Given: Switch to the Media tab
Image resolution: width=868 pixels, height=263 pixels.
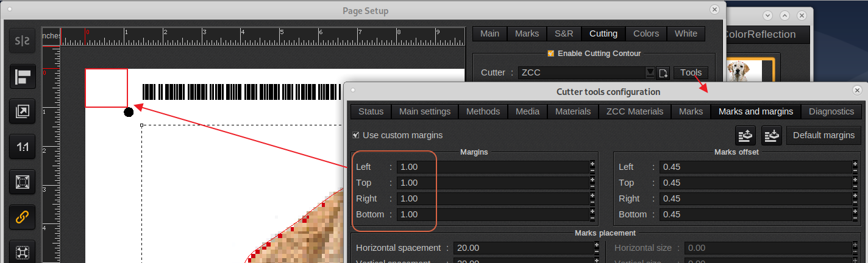Looking at the screenshot, I should [527, 111].
